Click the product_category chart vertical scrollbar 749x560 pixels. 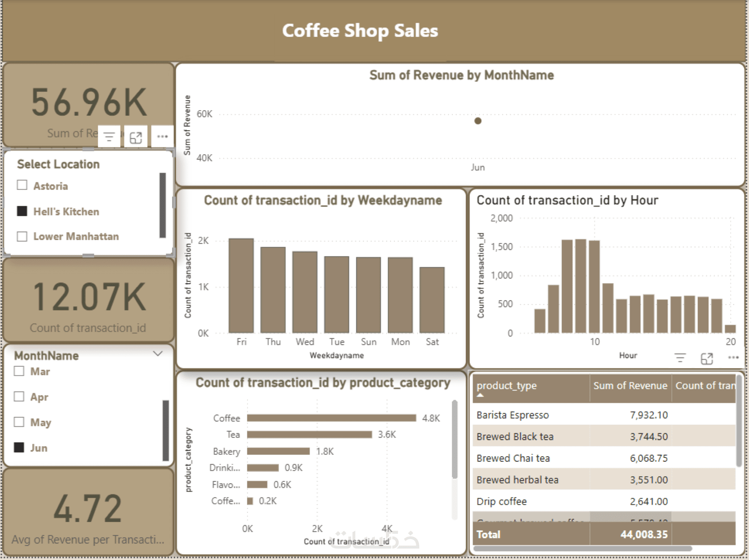pos(455,439)
